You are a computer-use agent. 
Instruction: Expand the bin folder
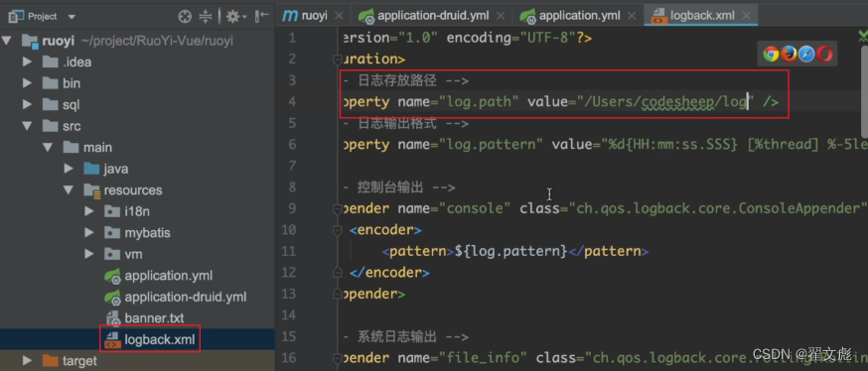[27, 83]
